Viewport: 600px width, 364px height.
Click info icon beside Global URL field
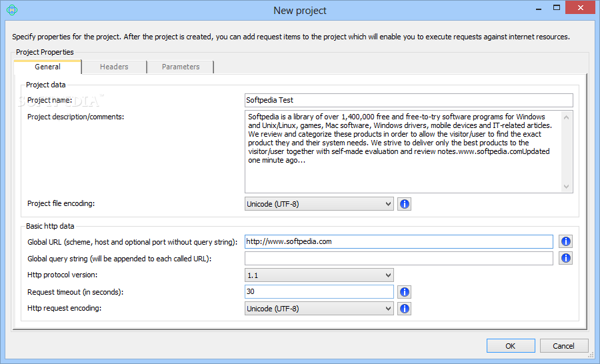pyautogui.click(x=565, y=241)
